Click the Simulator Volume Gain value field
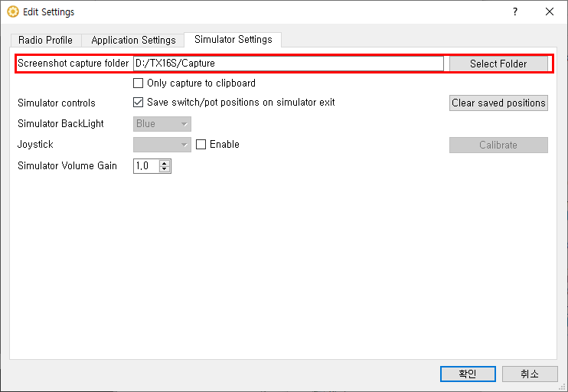Screen dimensions: 568x392 coord(146,166)
